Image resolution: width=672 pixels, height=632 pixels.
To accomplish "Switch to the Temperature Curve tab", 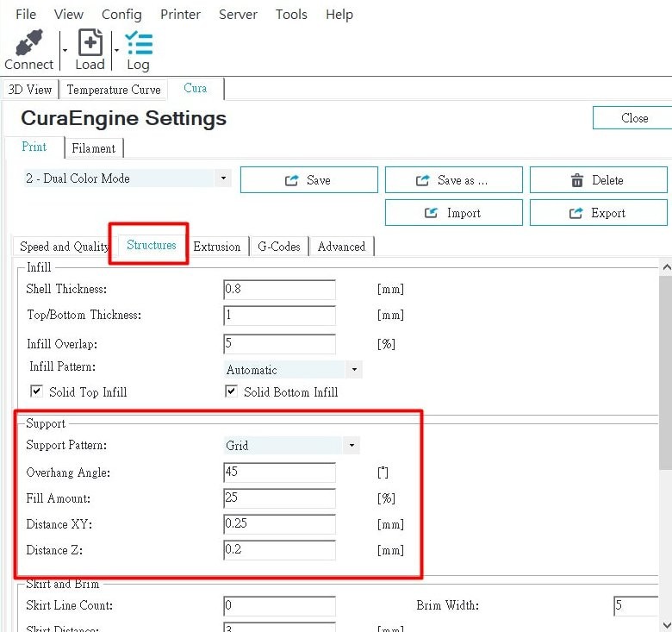I will pyautogui.click(x=114, y=89).
